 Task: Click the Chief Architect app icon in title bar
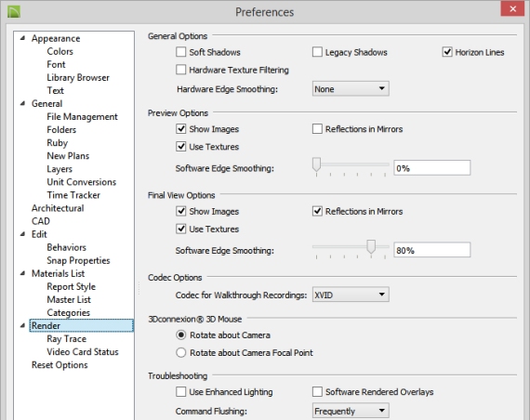click(14, 11)
